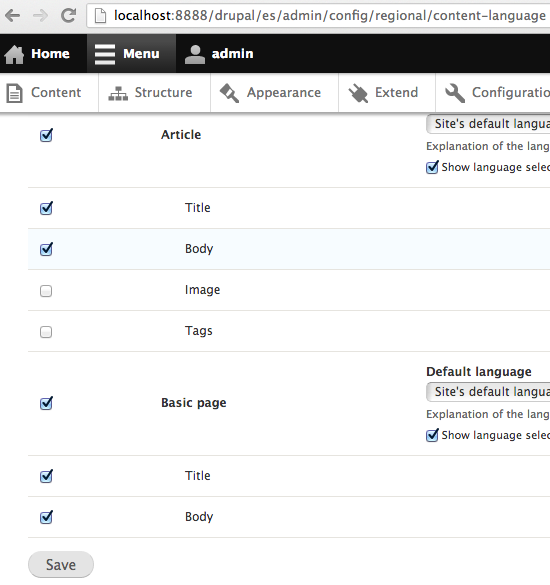The height and width of the screenshot is (585, 550).
Task: Check the Tags field checkbox
Action: pos(46,332)
